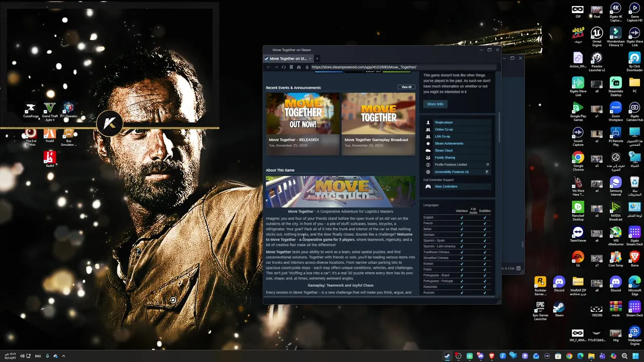Click the lock icon beside the URL
The image size is (644, 362).
[x=307, y=67]
